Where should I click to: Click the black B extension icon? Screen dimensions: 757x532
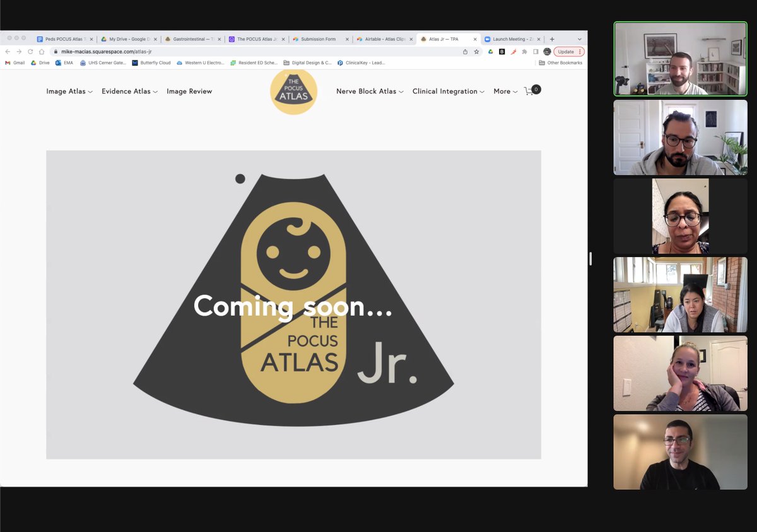coord(502,52)
